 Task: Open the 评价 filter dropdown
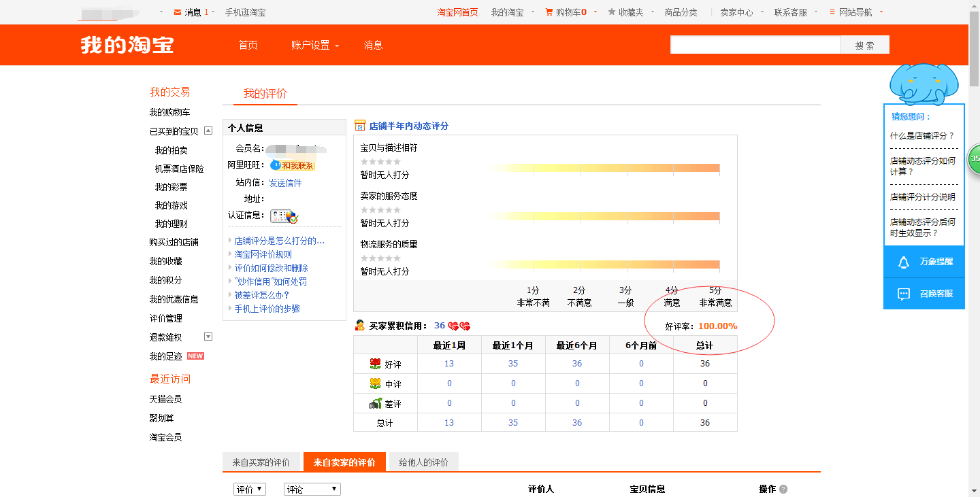(250, 490)
